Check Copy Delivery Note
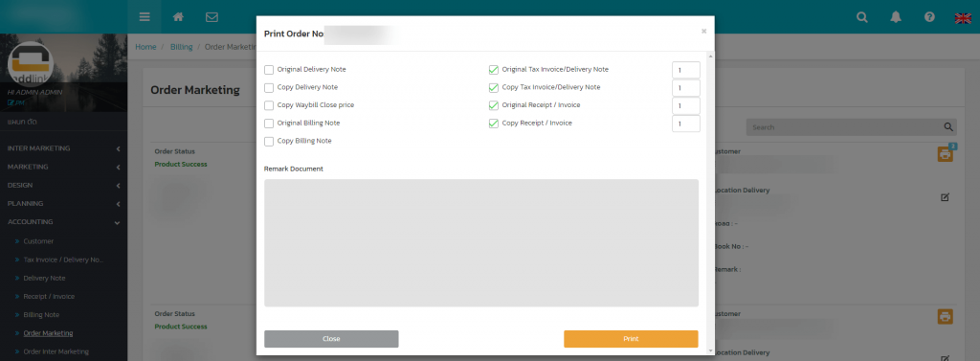 (269, 87)
